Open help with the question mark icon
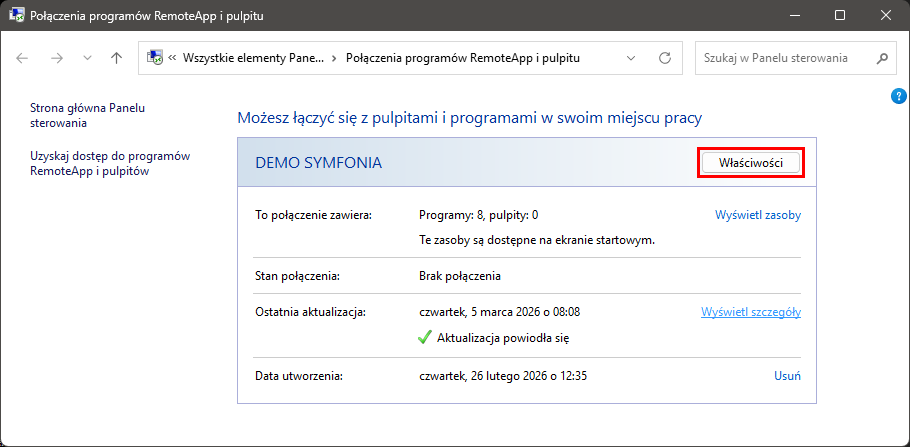The image size is (910, 447). pos(897,97)
